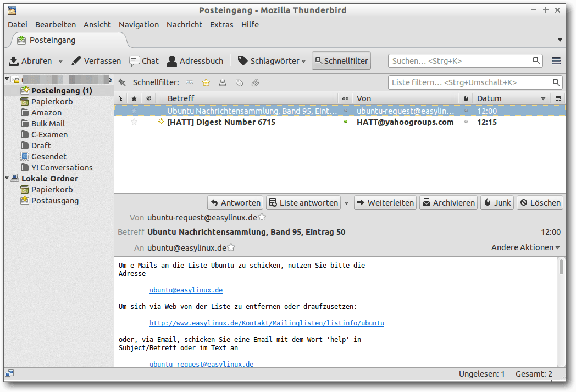The height and width of the screenshot is (392, 576).
Task: Collapse the Lokale Ordner tree
Action: coord(7,178)
